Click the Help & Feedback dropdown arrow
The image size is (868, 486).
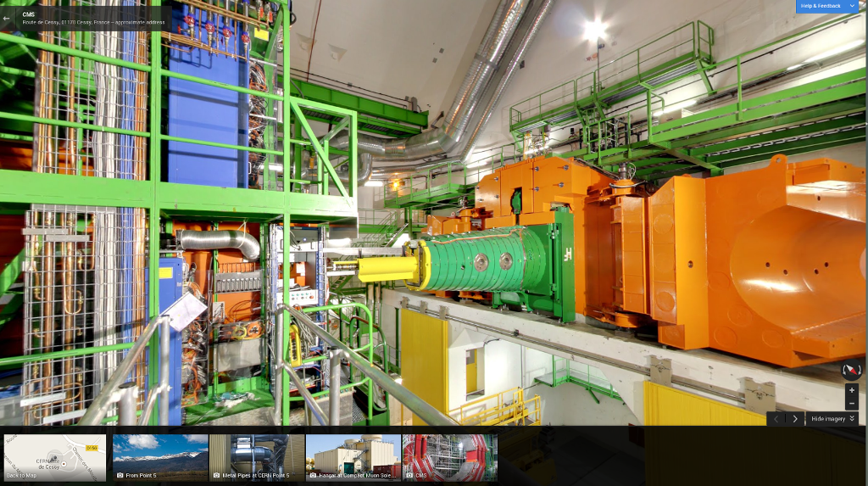(x=852, y=6)
